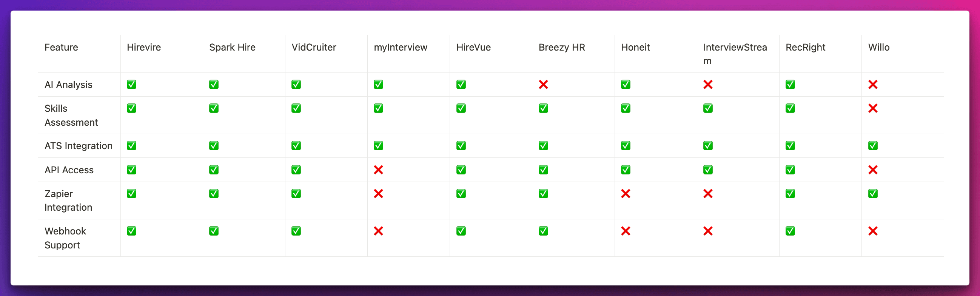Click the Willo column header
This screenshot has width=980, height=296.
click(x=878, y=48)
